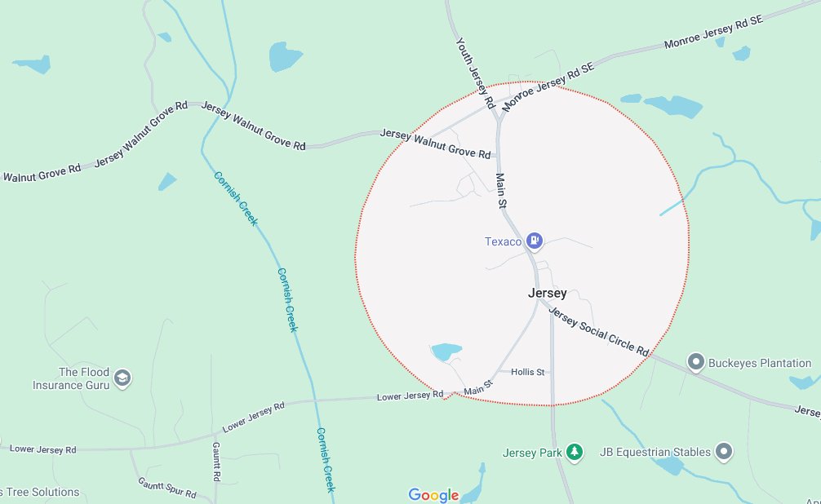Screen dimensions: 821x504
Task: Click the Buckeyes Plantation label text
Action: pos(760,363)
